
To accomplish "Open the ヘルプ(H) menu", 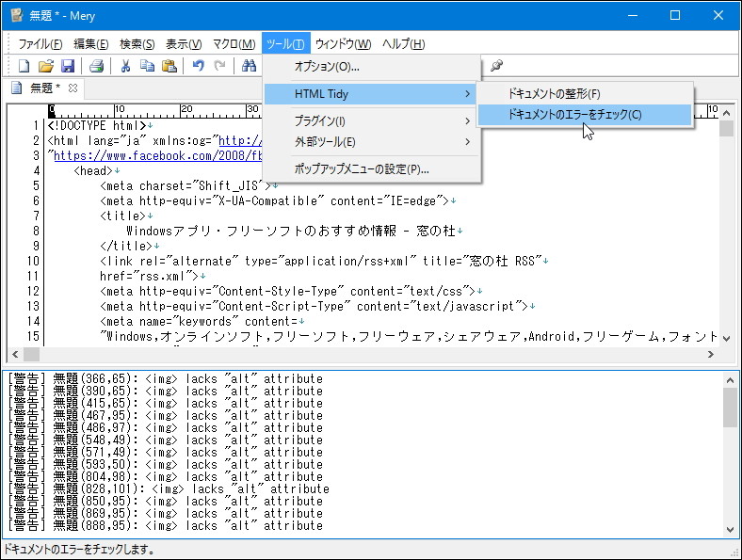I will (x=403, y=44).
